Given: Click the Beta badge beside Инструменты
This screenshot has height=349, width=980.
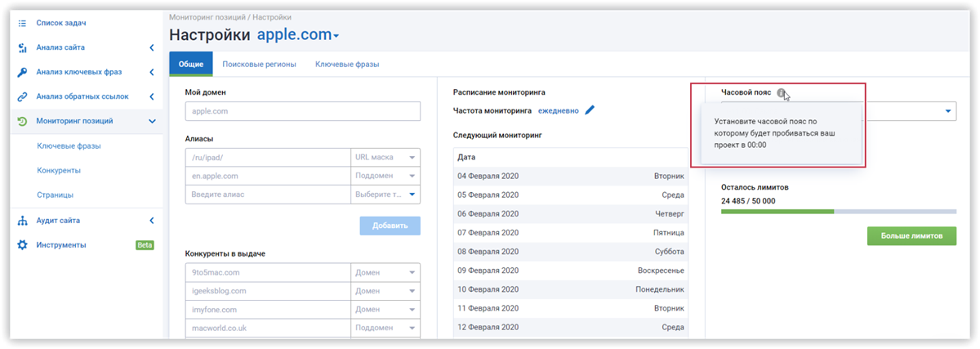Looking at the screenshot, I should point(145,245).
